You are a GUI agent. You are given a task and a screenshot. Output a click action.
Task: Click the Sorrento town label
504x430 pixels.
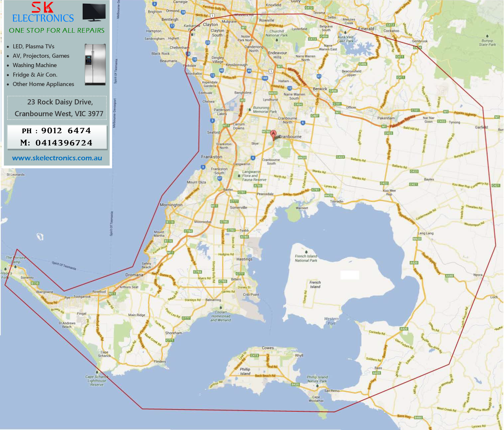click(x=27, y=278)
